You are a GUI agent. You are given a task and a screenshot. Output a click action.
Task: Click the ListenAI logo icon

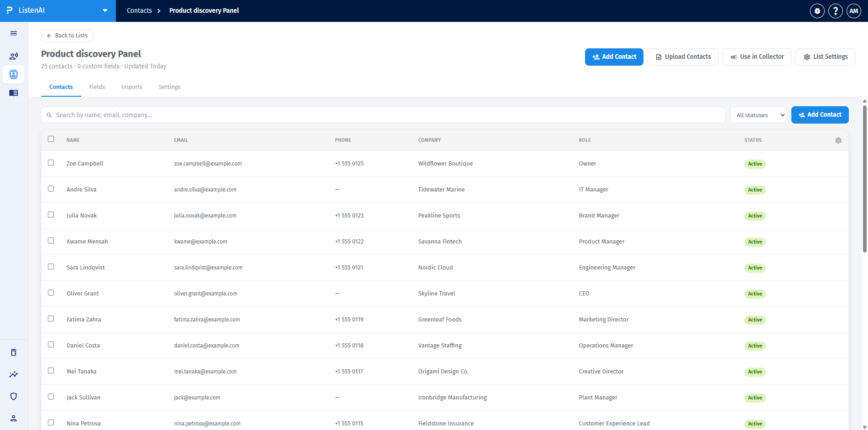10,10
